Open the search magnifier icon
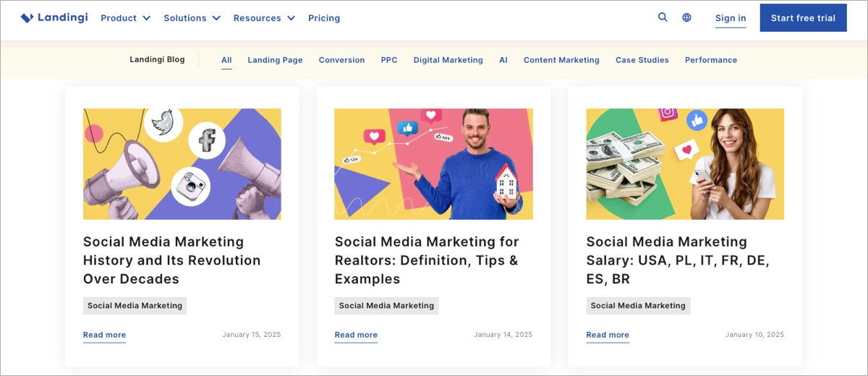Screen dimensions: 868x376 click(663, 17)
